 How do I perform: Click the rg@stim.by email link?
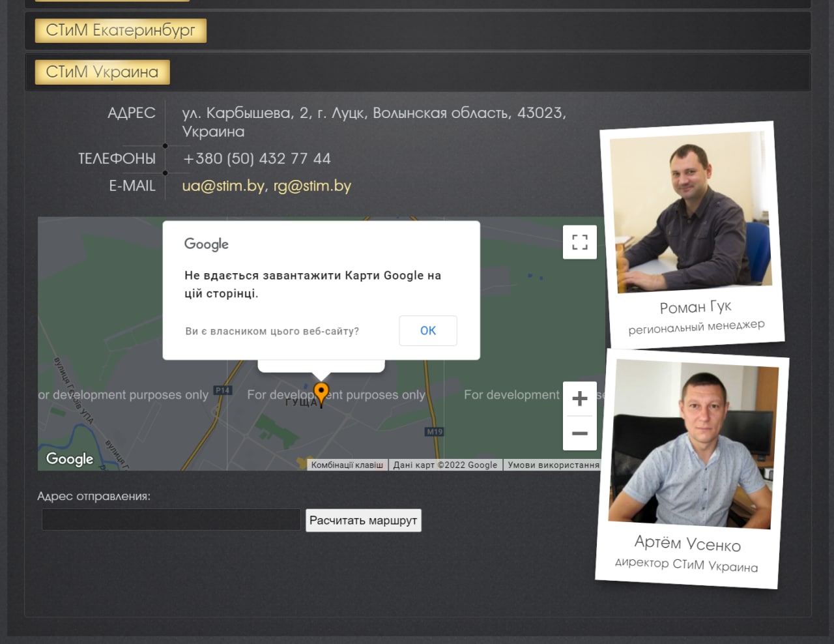pos(312,186)
